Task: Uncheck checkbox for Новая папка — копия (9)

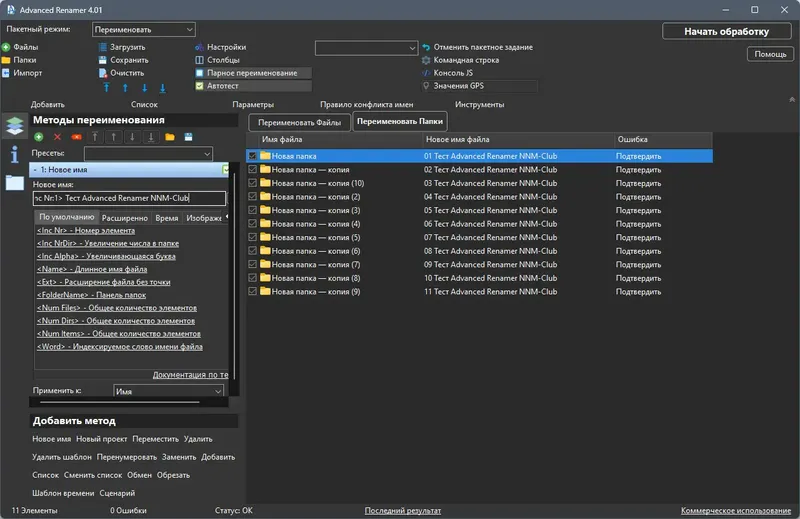Action: pos(253,291)
